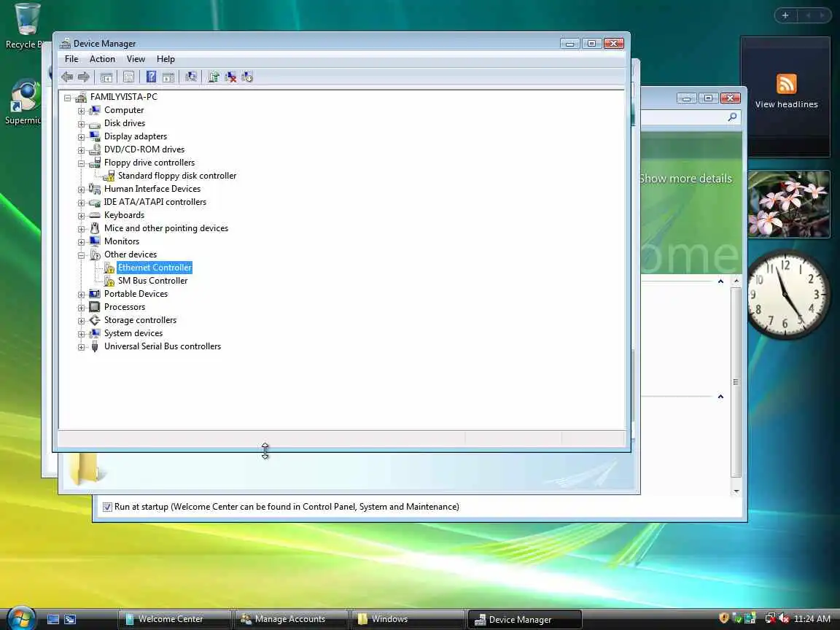Open the Action menu
The width and height of the screenshot is (840, 630).
(102, 59)
